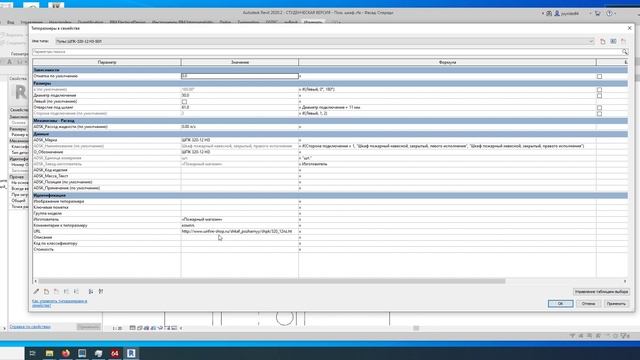
Task: Toggle lock for Отметка по умолчанию row
Action: pos(599,76)
